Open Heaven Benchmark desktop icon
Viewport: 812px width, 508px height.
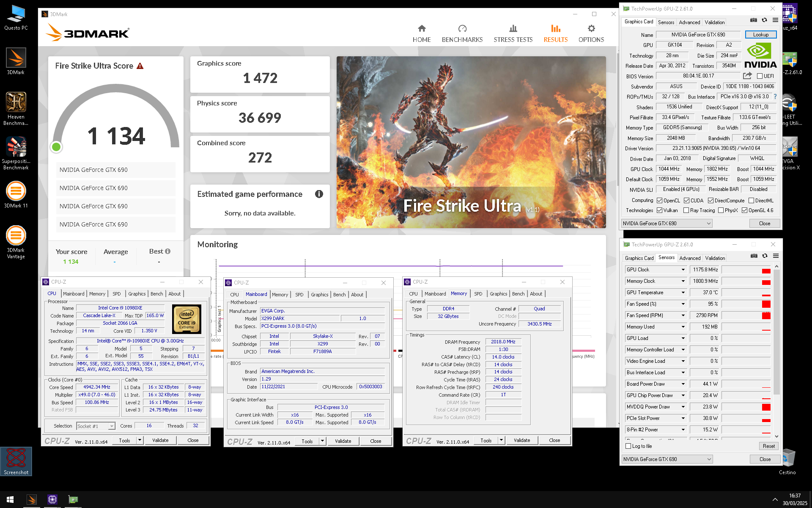[16, 109]
